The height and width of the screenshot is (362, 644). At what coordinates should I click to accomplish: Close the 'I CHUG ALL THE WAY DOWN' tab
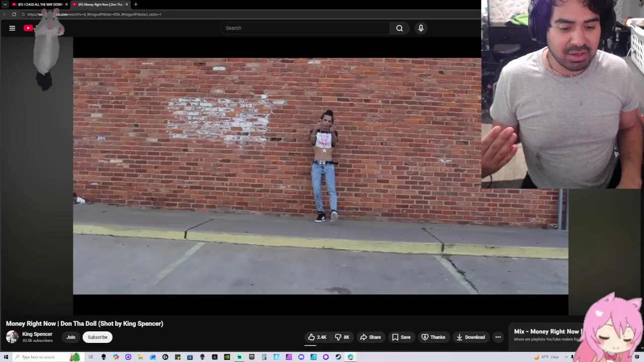pyautogui.click(x=66, y=5)
